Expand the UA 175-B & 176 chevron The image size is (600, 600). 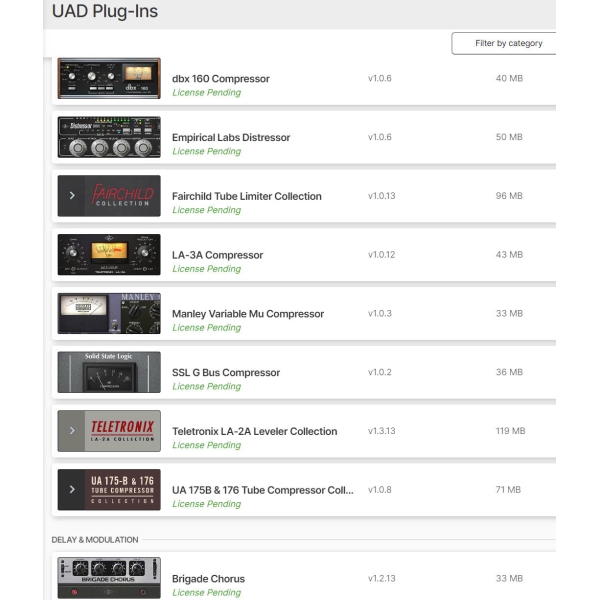(72, 489)
